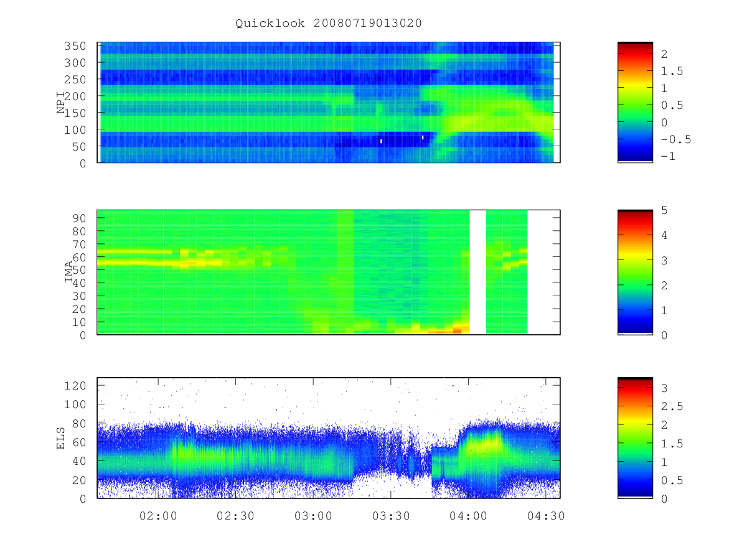Image resolution: width=747 pixels, height=560 pixels.
Task: Click the NPI y-axis label
Action: (61, 103)
